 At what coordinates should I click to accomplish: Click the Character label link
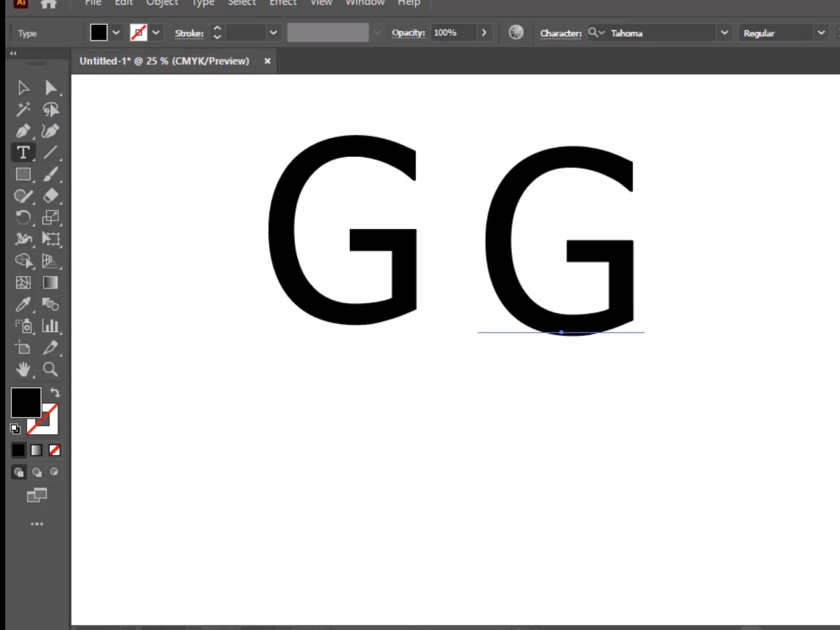pyautogui.click(x=561, y=33)
